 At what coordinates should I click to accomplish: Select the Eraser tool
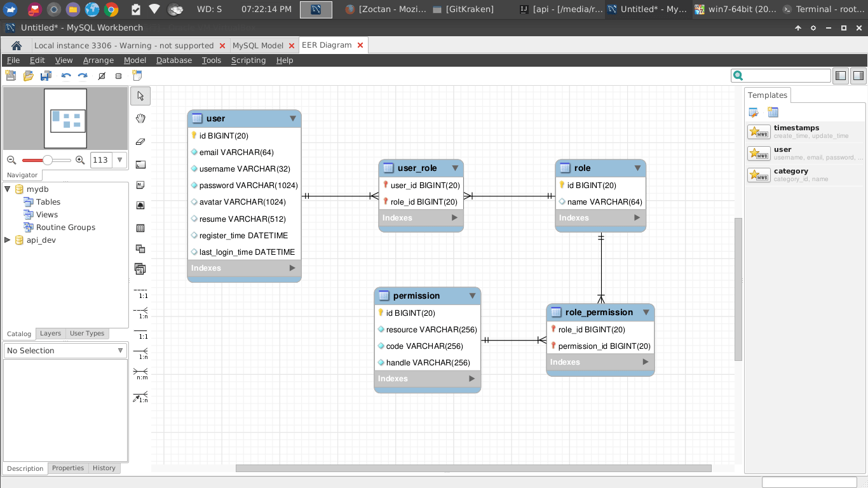140,141
